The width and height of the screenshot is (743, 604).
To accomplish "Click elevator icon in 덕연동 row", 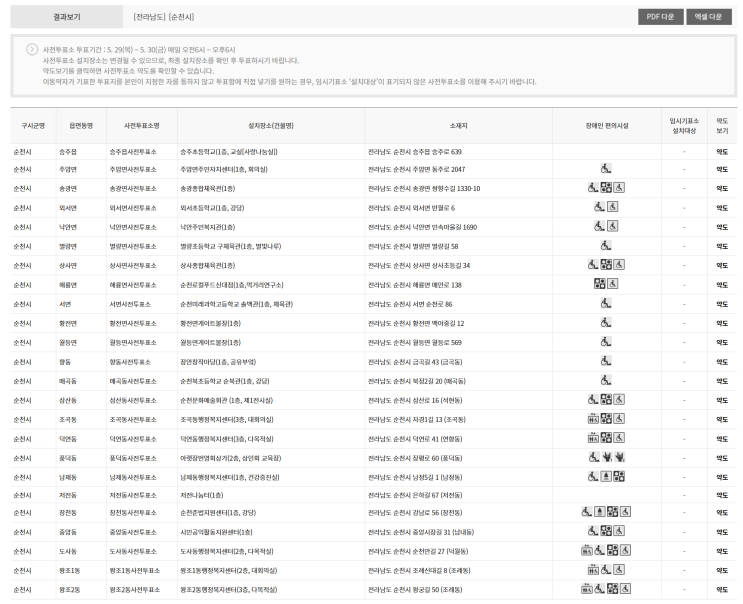I will click(593, 438).
